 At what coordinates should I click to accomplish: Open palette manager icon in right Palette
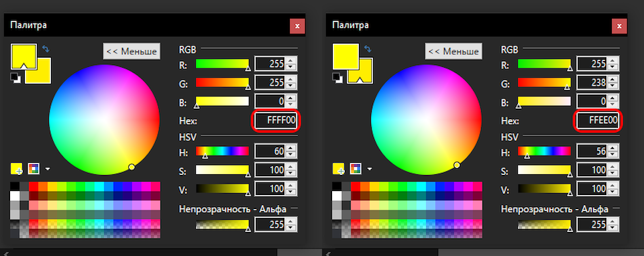(x=356, y=168)
